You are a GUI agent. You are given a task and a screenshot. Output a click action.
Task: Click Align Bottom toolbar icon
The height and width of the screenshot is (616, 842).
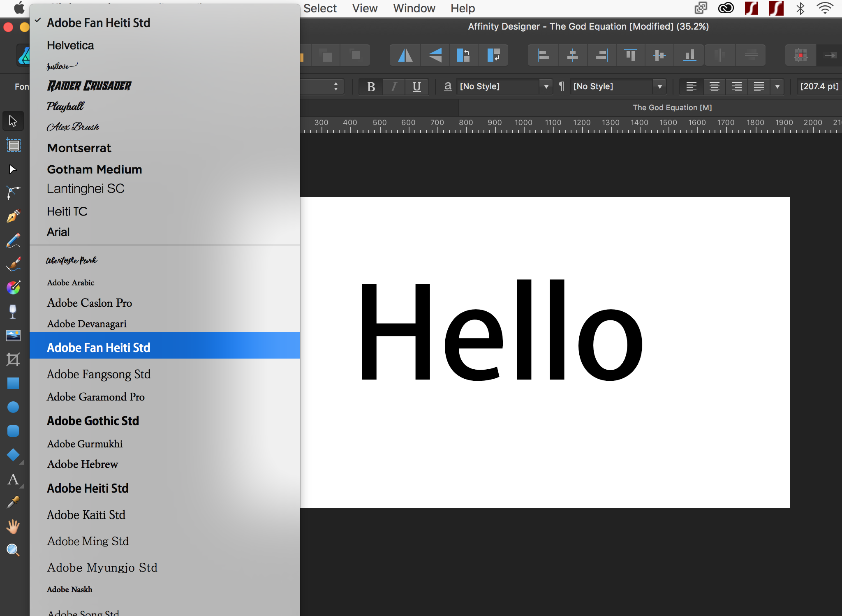[x=689, y=55]
